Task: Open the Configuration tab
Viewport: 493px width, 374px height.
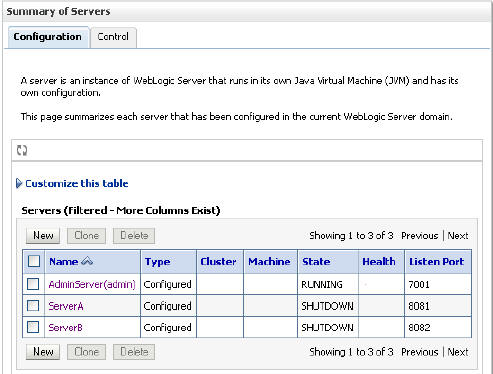Action: click(x=48, y=37)
